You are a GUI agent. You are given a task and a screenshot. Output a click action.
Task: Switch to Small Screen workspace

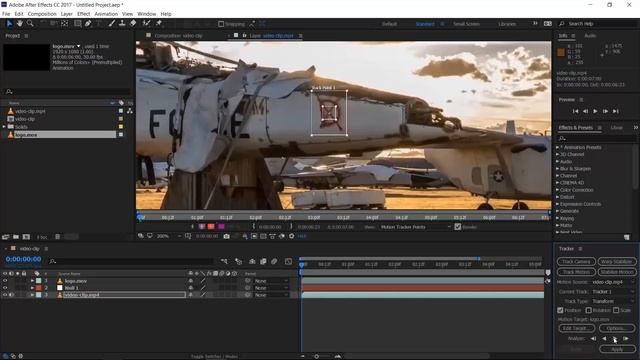[x=467, y=24]
